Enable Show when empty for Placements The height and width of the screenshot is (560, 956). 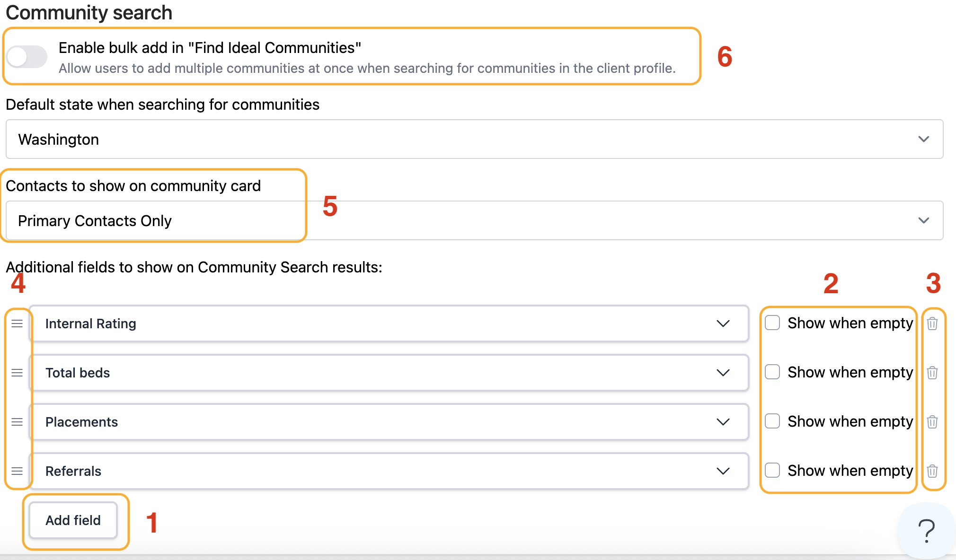(772, 421)
